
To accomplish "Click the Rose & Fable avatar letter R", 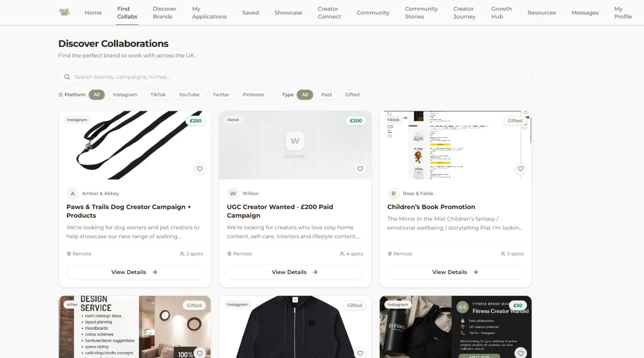I will [394, 193].
